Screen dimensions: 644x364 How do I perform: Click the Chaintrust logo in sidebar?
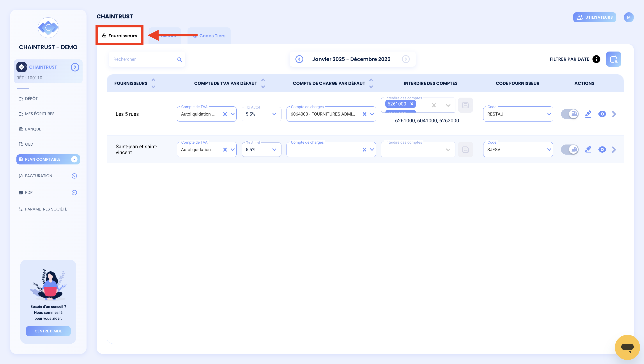pyautogui.click(x=48, y=28)
